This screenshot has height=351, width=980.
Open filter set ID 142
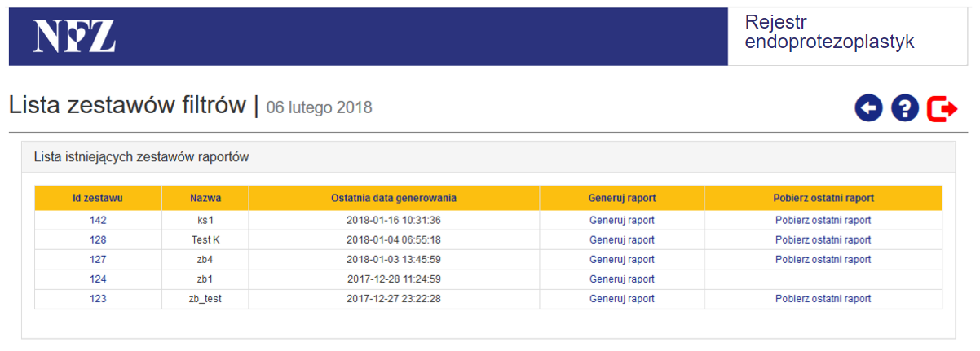(98, 220)
